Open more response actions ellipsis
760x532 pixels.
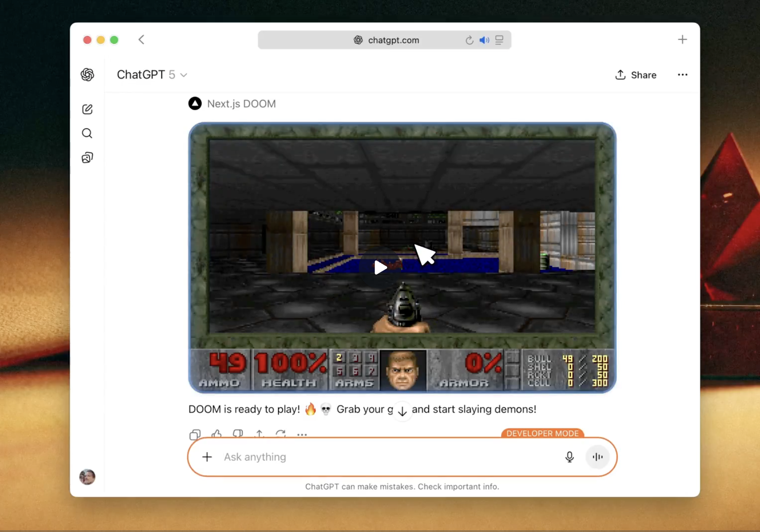302,435
